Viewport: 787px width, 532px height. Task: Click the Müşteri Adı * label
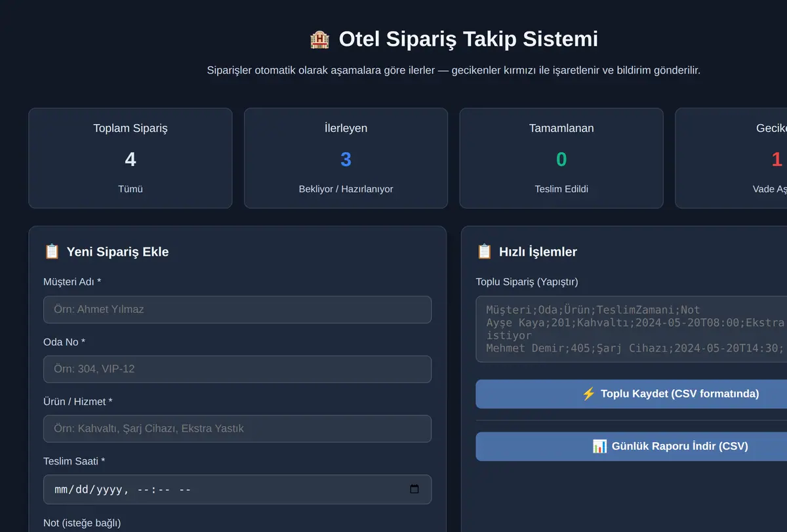[x=72, y=282]
